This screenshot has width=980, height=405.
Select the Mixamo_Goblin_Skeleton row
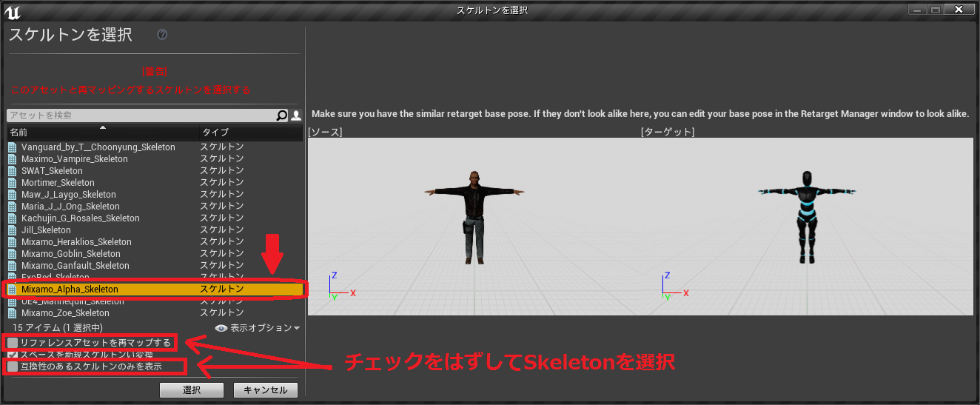pyautogui.click(x=155, y=254)
